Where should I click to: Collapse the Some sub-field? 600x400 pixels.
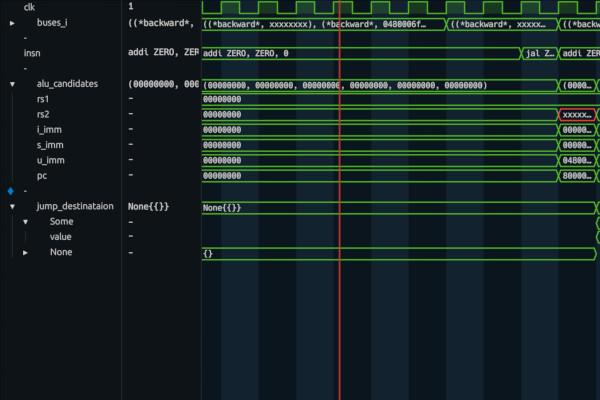tap(26, 221)
